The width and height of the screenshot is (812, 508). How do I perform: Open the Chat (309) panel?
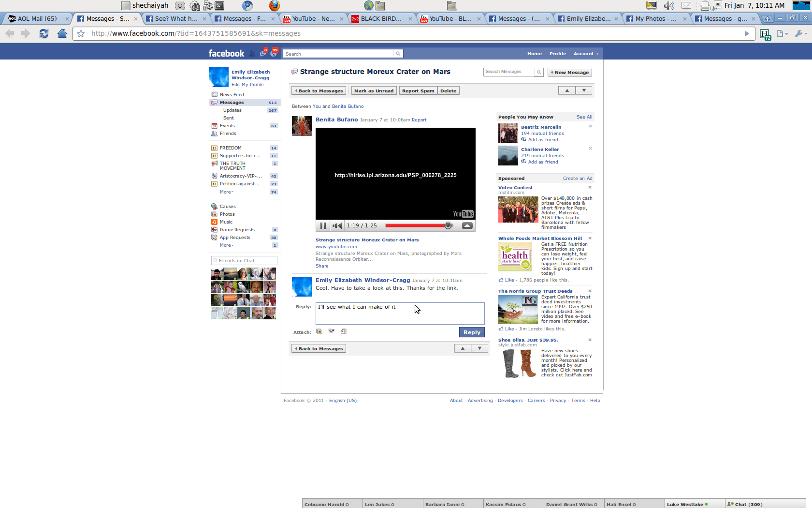point(766,504)
